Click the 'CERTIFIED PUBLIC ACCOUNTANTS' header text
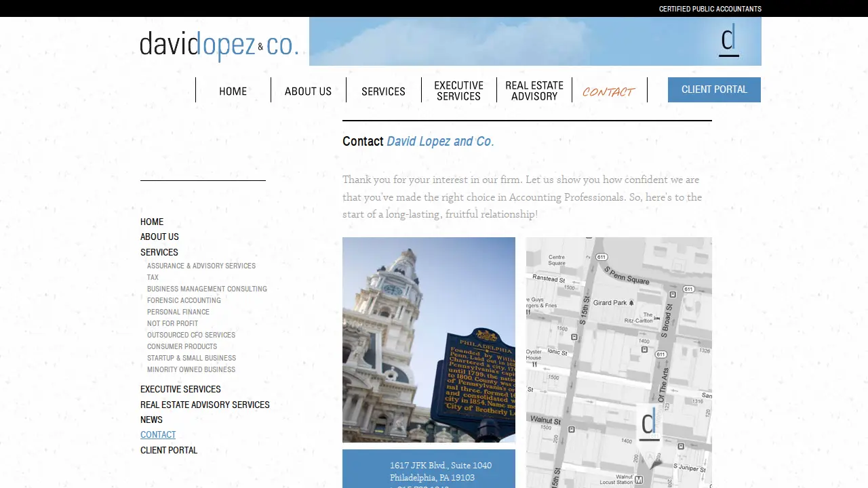The height and width of the screenshot is (488, 868). pyautogui.click(x=710, y=9)
